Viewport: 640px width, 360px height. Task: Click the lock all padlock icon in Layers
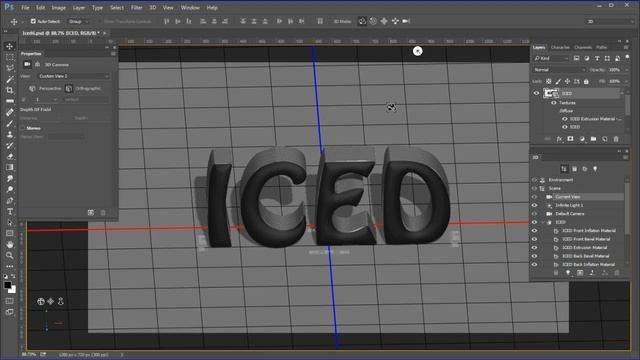[x=586, y=82]
